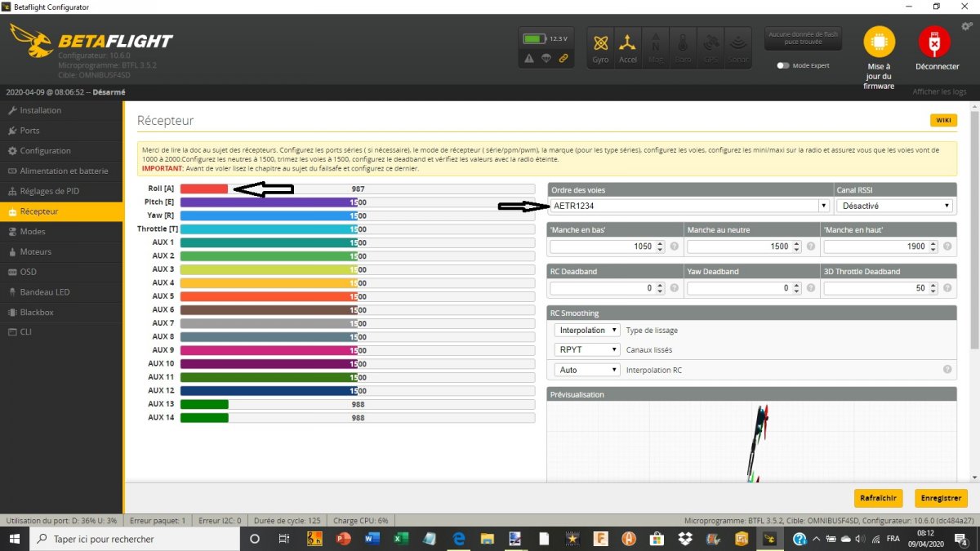Click the Déconnecter red USB icon
This screenshot has height=551, width=980.
[x=937, y=42]
